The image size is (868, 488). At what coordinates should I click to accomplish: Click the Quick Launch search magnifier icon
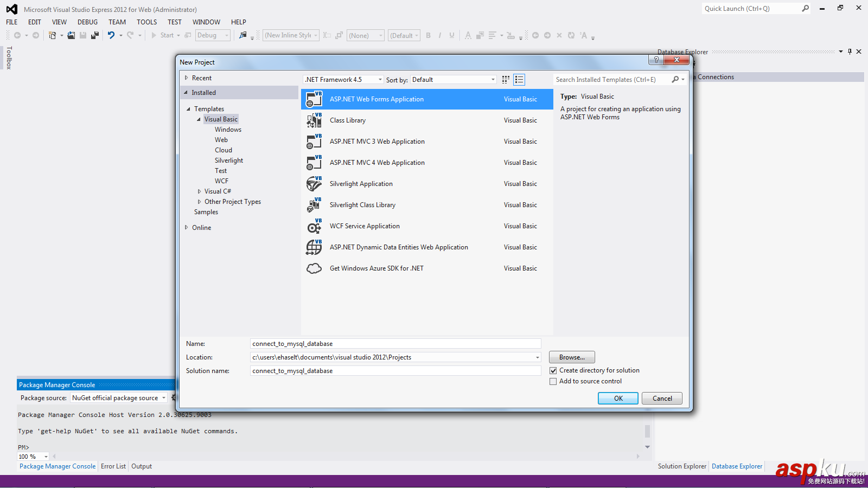[806, 8]
